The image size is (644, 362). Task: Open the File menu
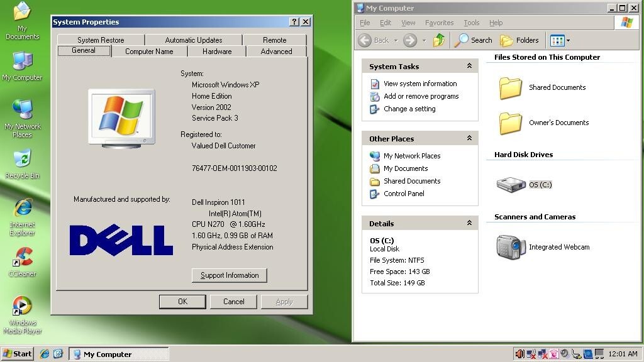[x=365, y=23]
